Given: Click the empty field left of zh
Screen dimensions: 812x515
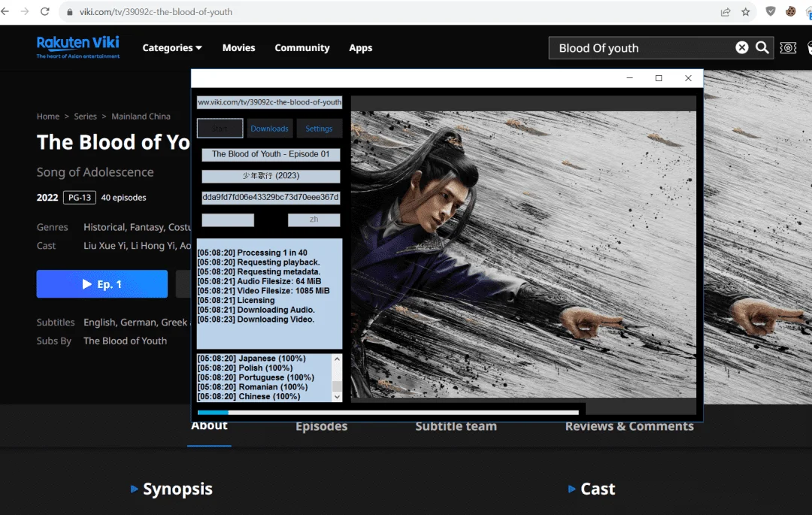Looking at the screenshot, I should pyautogui.click(x=228, y=220).
